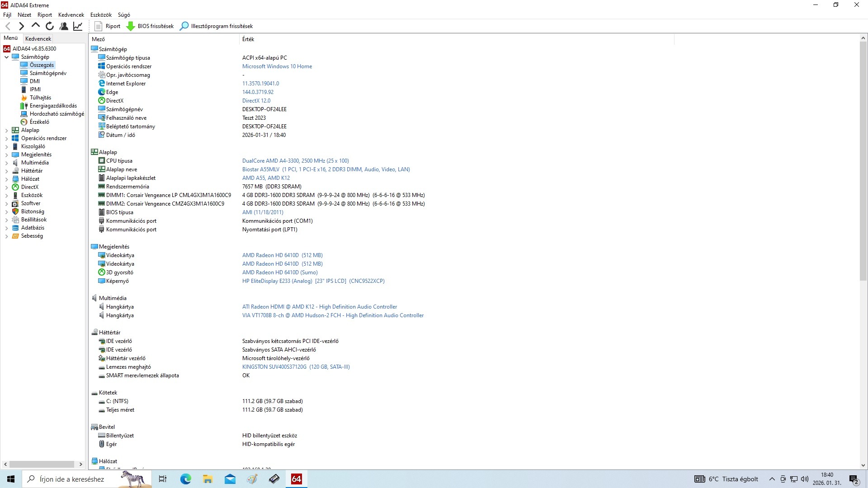
Task: Open the Microsoft Windows 10 Home link
Action: pos(277,66)
